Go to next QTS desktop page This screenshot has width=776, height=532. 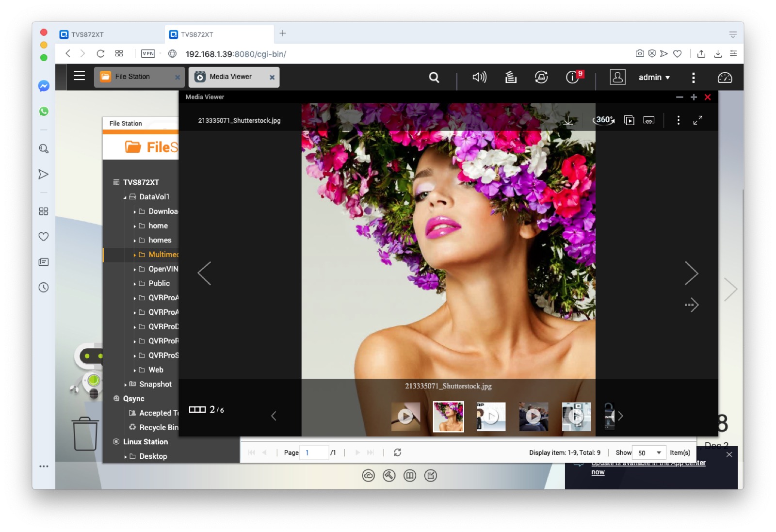pyautogui.click(x=730, y=290)
